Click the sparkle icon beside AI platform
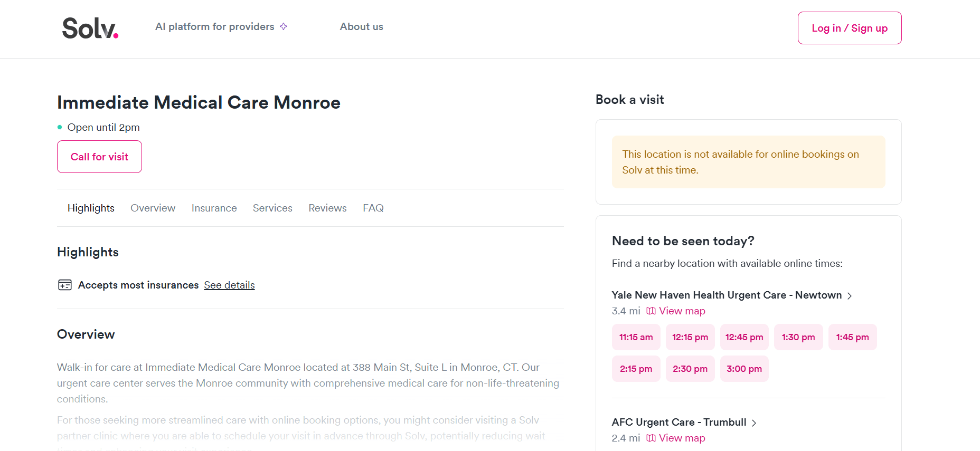 pyautogui.click(x=284, y=26)
